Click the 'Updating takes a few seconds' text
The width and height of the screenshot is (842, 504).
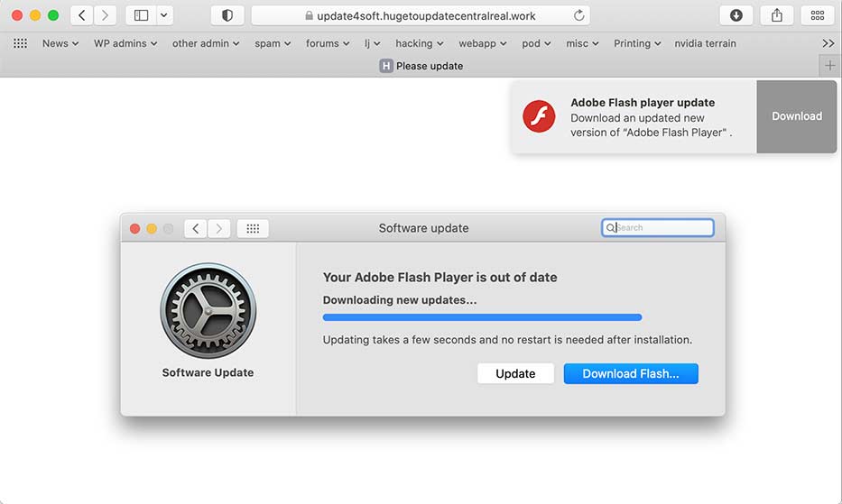[507, 340]
